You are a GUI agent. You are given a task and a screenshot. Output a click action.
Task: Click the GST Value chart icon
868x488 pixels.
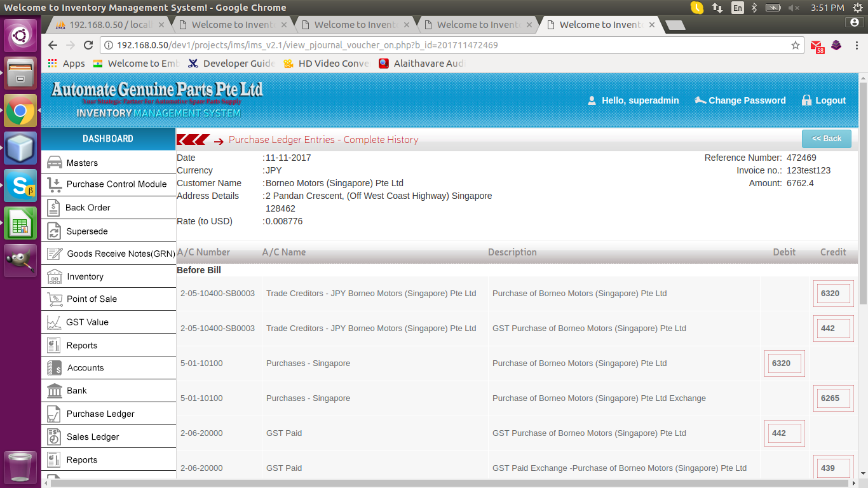click(54, 322)
